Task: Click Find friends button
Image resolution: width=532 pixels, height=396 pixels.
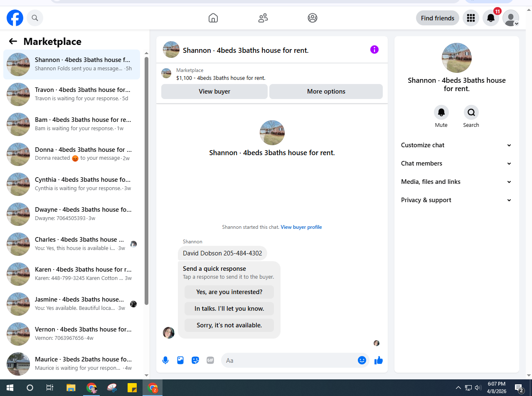Action: click(438, 18)
